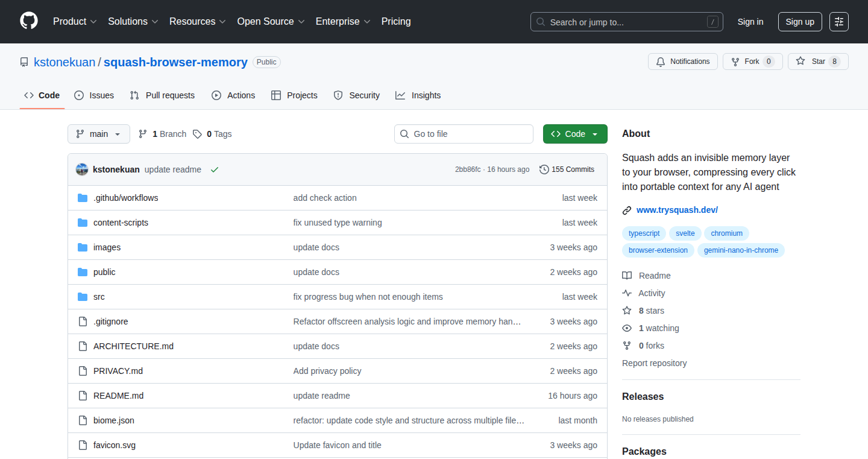Image resolution: width=868 pixels, height=459 pixels.
Task: Select the chromium topic tag
Action: point(726,233)
